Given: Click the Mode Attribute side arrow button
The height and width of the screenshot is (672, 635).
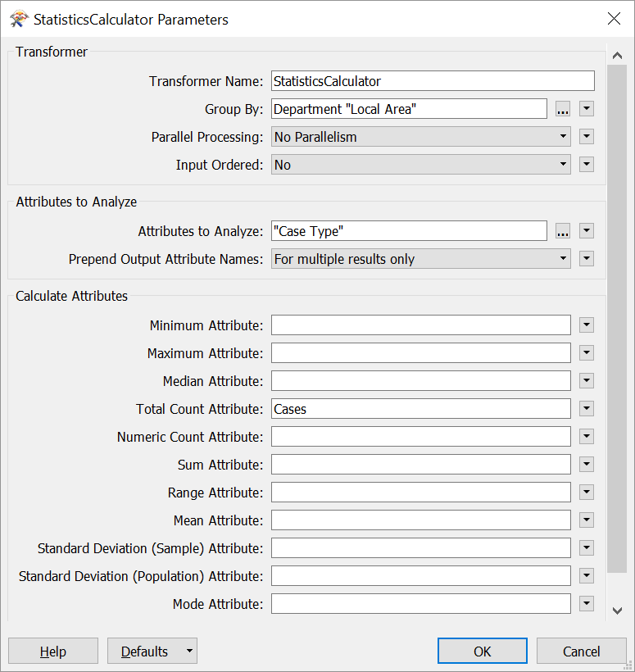Looking at the screenshot, I should tap(586, 604).
